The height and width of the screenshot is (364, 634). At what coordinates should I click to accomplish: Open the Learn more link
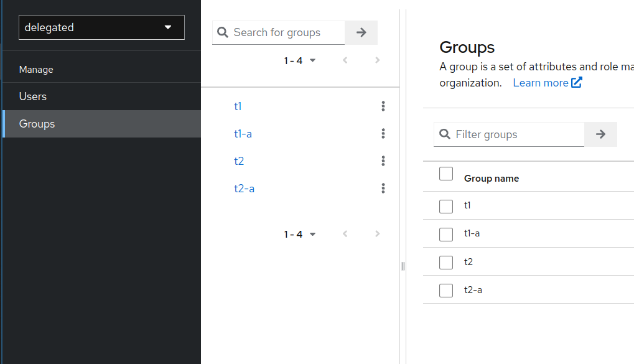(x=539, y=82)
